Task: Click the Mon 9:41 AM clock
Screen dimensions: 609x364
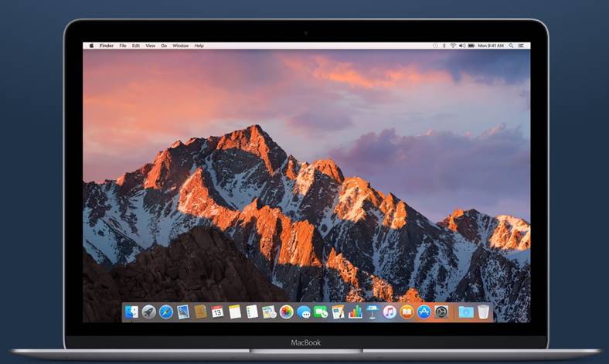Action: pos(491,46)
